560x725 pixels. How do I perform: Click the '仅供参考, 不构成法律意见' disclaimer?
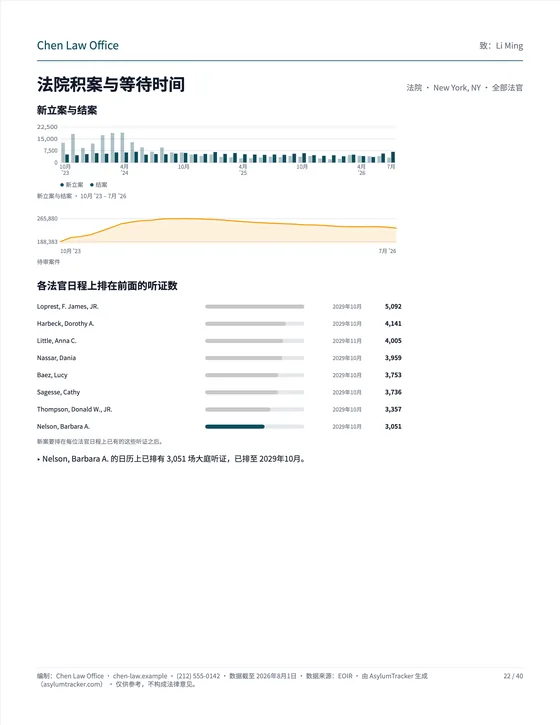pos(156,684)
